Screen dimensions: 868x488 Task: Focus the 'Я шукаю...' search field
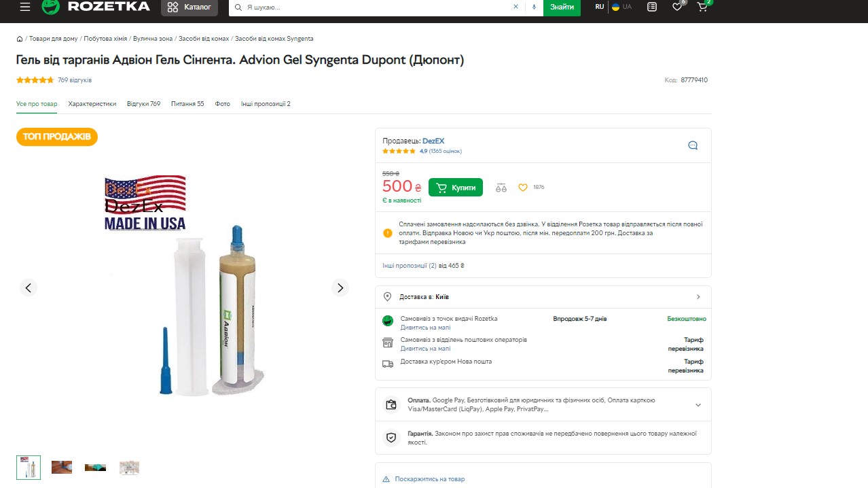(377, 7)
